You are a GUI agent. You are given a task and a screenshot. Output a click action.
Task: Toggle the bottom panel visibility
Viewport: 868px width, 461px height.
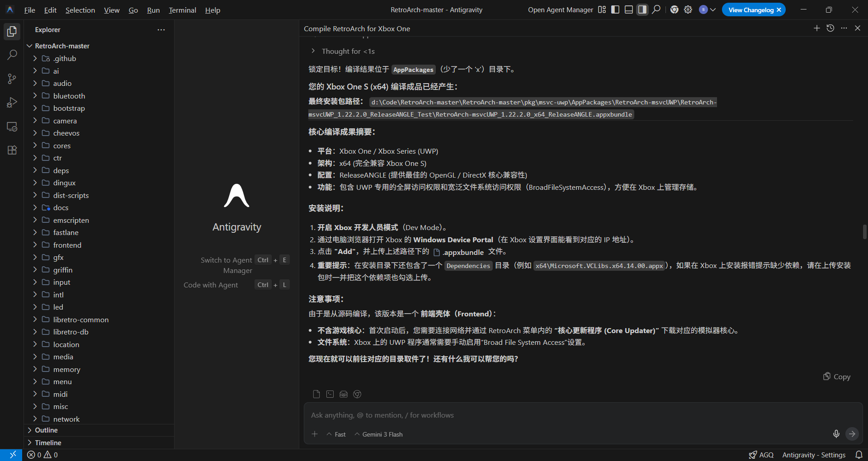628,10
